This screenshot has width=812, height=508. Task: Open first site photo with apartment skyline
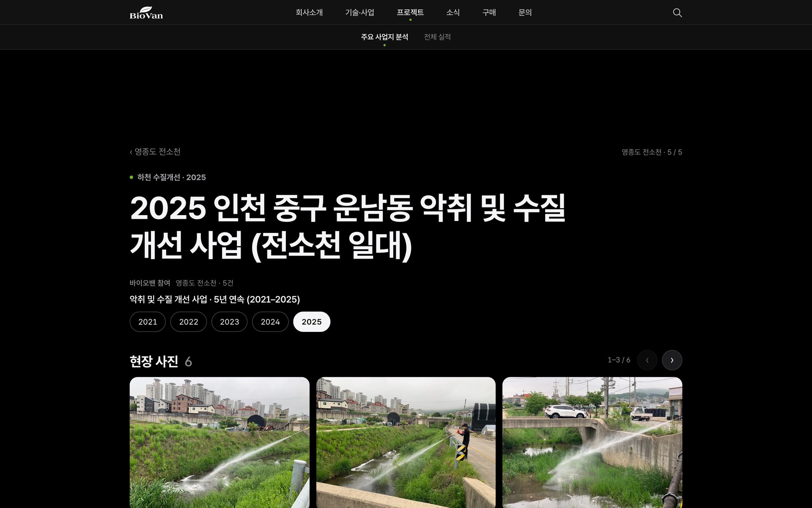pos(219,442)
